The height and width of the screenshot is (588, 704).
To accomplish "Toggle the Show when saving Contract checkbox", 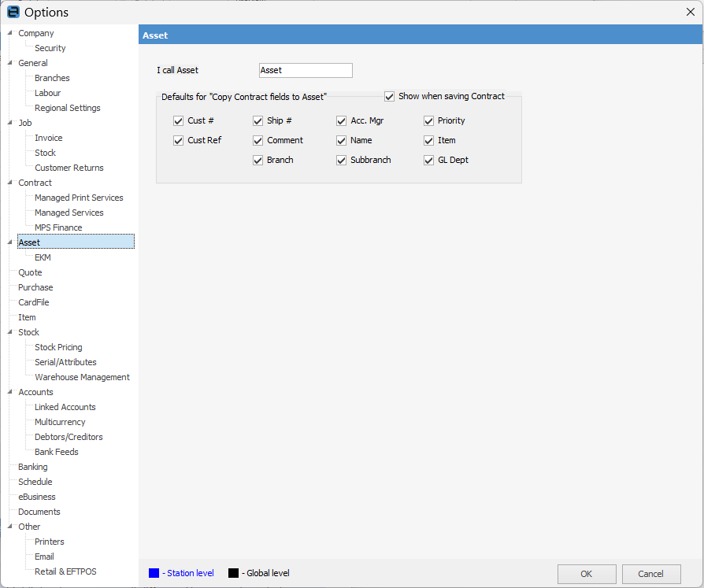I will click(389, 97).
